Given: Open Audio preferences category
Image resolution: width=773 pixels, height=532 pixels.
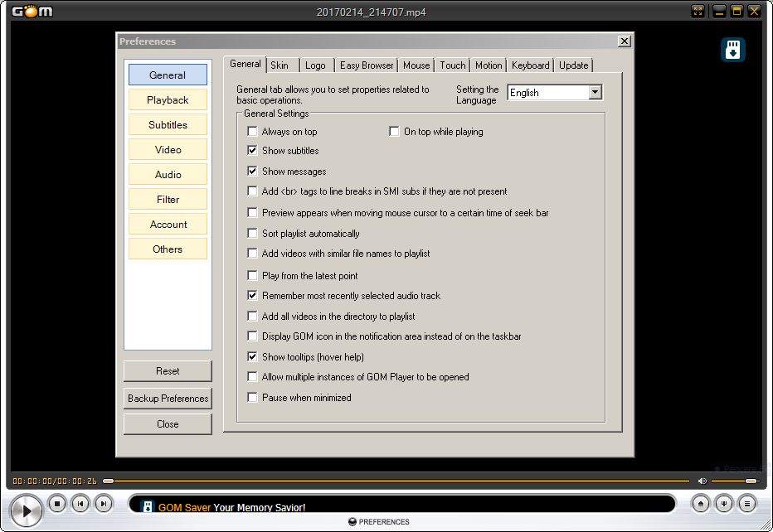Looking at the screenshot, I should point(168,174).
